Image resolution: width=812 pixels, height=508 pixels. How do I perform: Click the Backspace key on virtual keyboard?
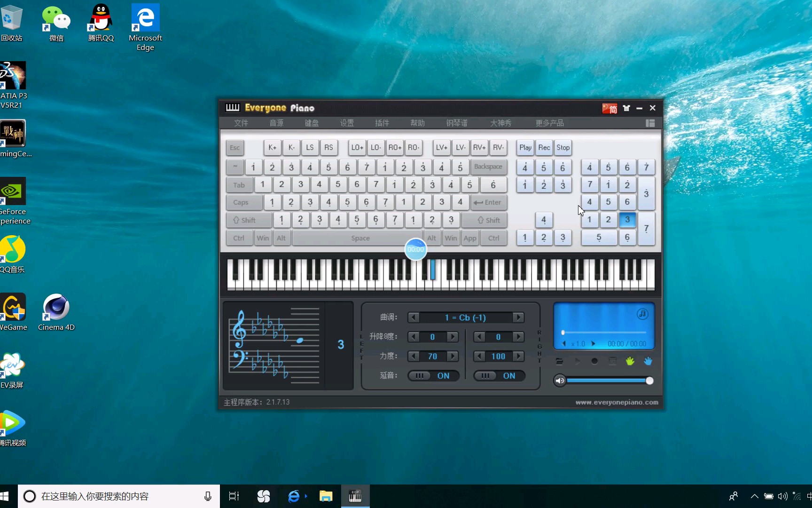488,167
